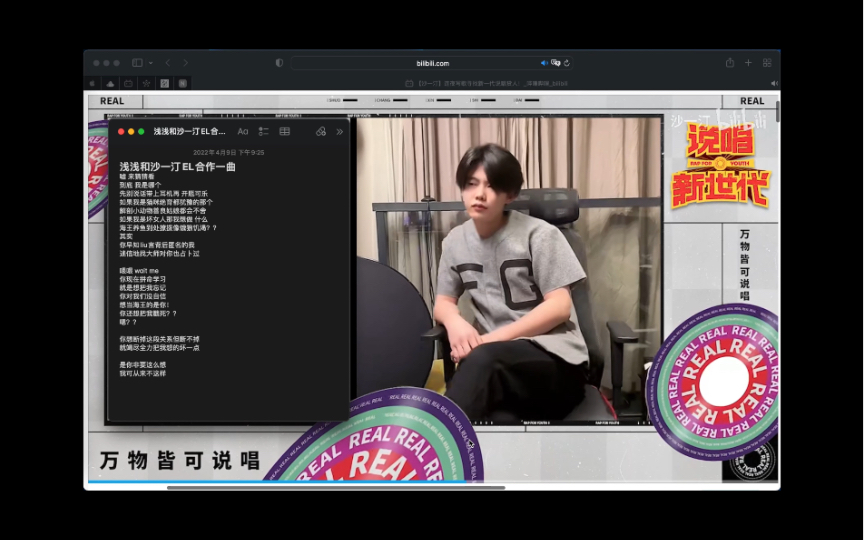Image resolution: width=864 pixels, height=540 pixels.
Task: Open the sidebar dropdown arrow in Safari
Action: click(x=150, y=63)
